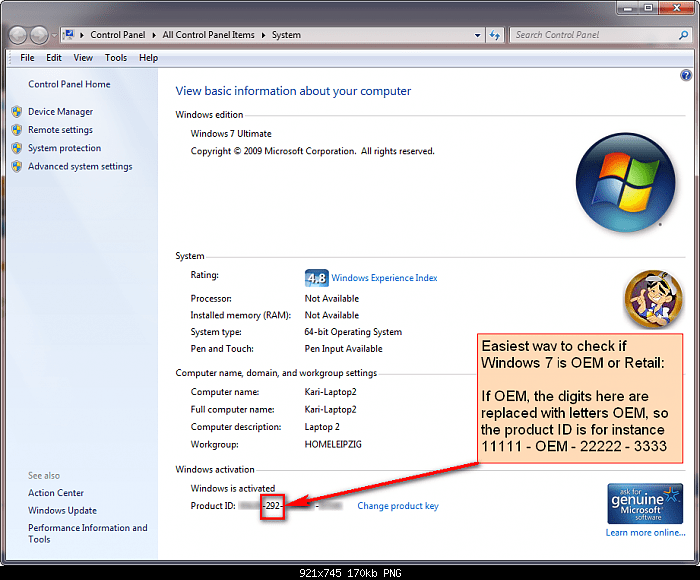
Task: Click the cartoon character OEM logo
Action: [x=653, y=299]
